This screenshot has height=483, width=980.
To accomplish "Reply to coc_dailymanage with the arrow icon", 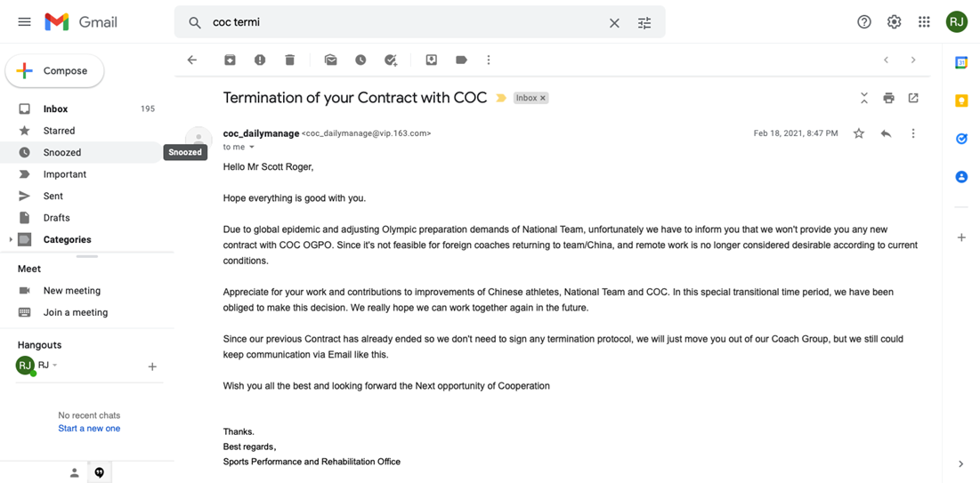I will pyautogui.click(x=886, y=133).
